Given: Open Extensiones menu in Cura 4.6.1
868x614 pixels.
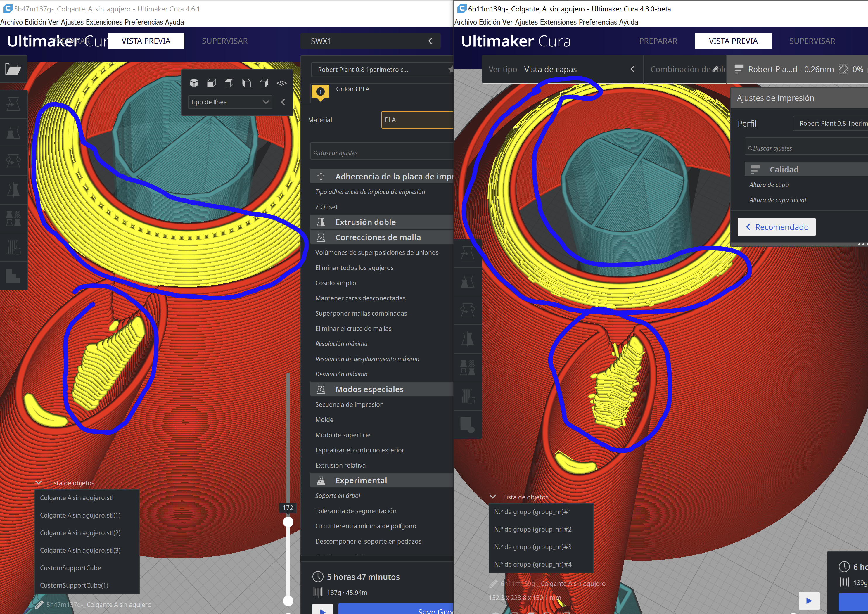Looking at the screenshot, I should pos(104,22).
